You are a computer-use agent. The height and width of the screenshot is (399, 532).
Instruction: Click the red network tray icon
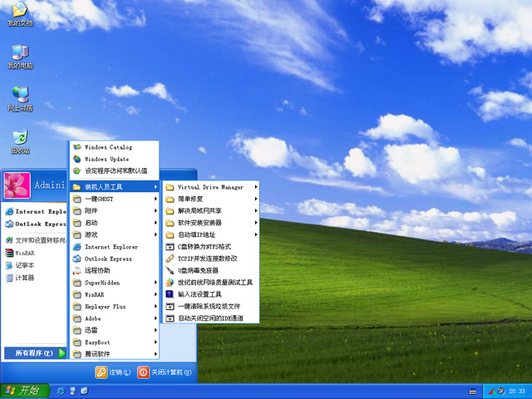[x=493, y=392]
